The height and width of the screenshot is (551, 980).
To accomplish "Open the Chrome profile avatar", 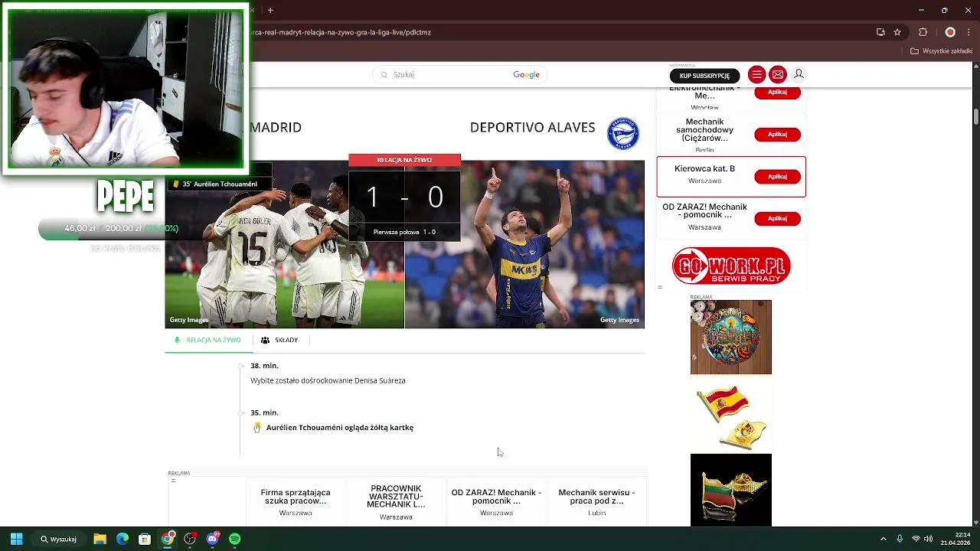I will click(950, 32).
